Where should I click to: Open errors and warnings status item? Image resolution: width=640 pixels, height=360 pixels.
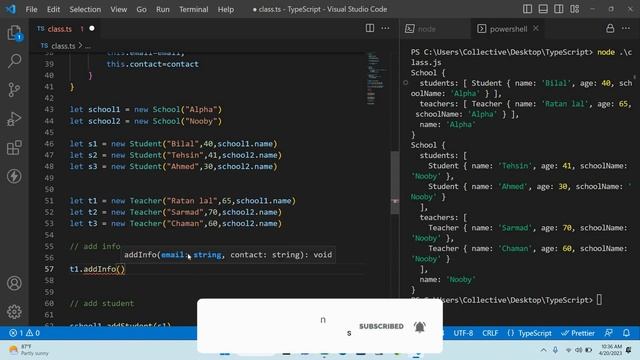(x=24, y=333)
